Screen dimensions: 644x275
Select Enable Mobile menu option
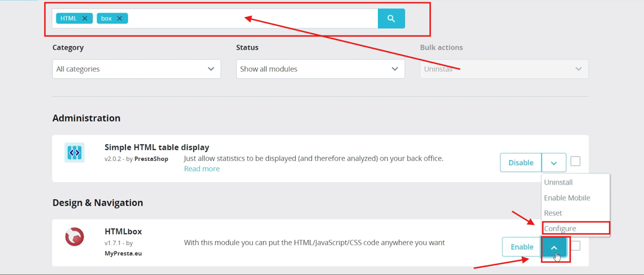tap(567, 198)
